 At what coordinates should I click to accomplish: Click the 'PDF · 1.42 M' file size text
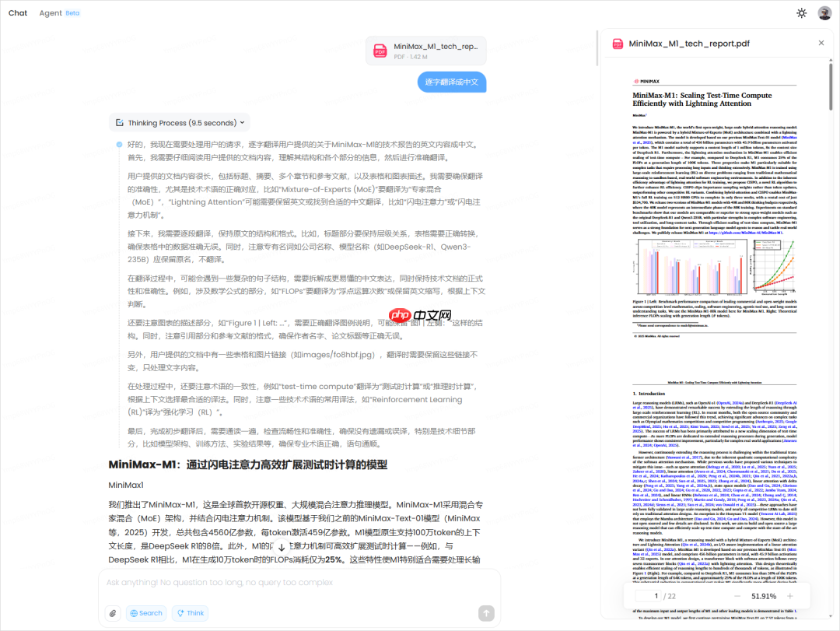(x=411, y=57)
